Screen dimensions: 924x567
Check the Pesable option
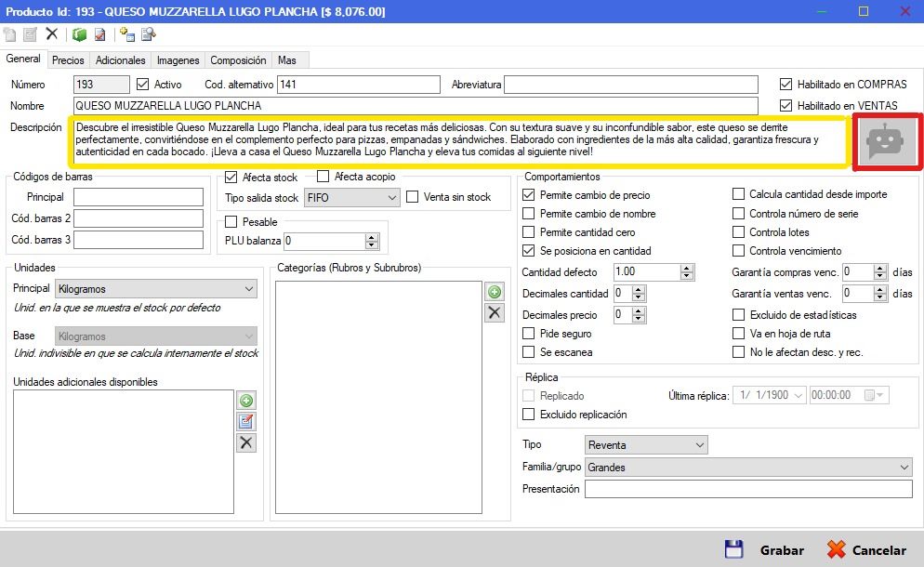(x=231, y=221)
